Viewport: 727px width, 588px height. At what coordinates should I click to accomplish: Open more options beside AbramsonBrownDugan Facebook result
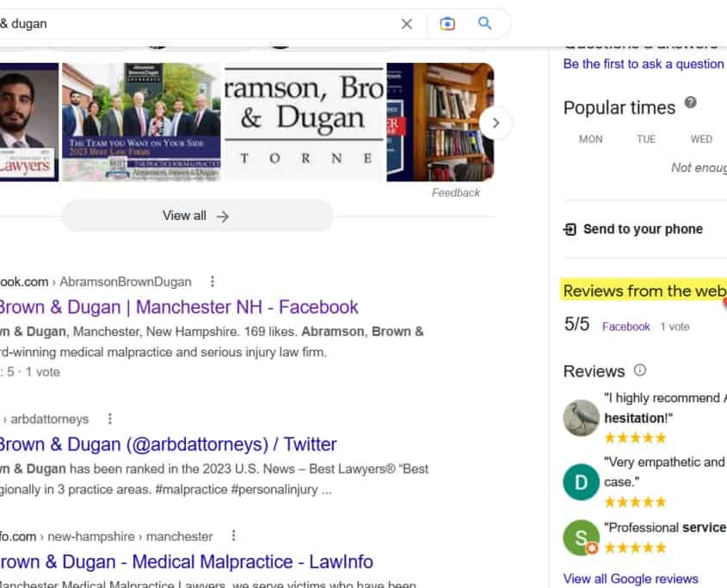pos(213,281)
